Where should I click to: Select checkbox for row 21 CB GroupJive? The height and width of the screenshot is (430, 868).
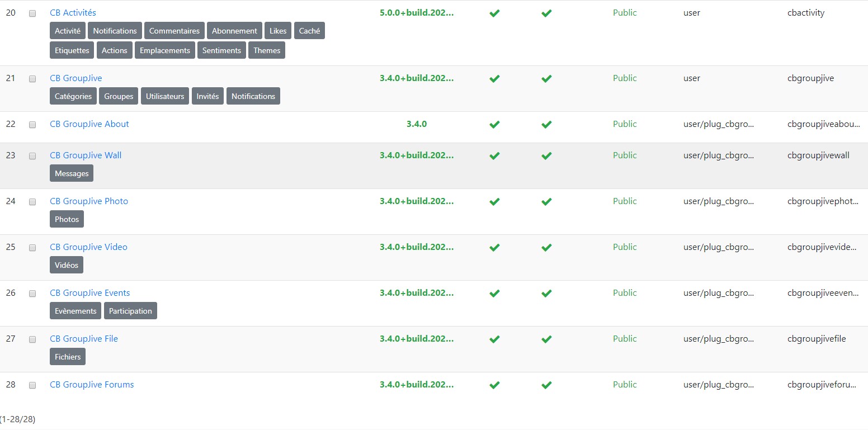(32, 79)
